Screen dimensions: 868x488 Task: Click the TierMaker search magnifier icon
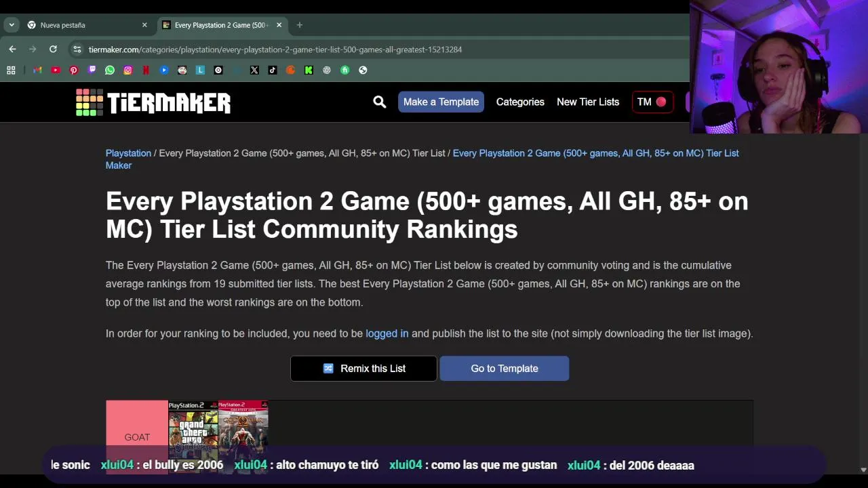point(379,102)
